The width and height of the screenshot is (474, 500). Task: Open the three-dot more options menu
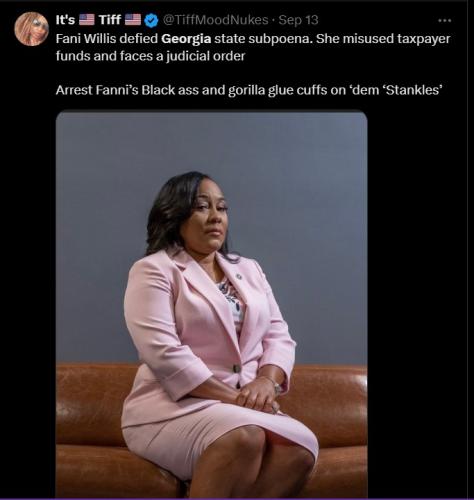444,21
